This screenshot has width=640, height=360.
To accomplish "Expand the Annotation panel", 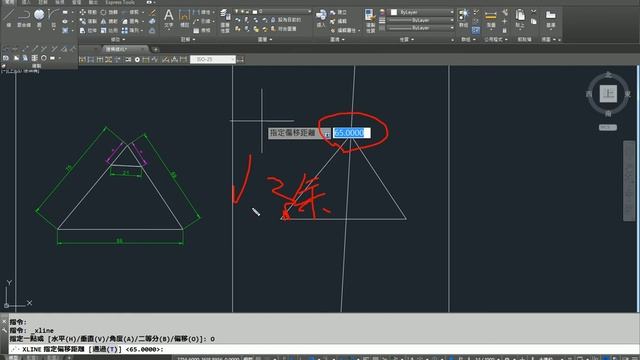I will [188, 40].
